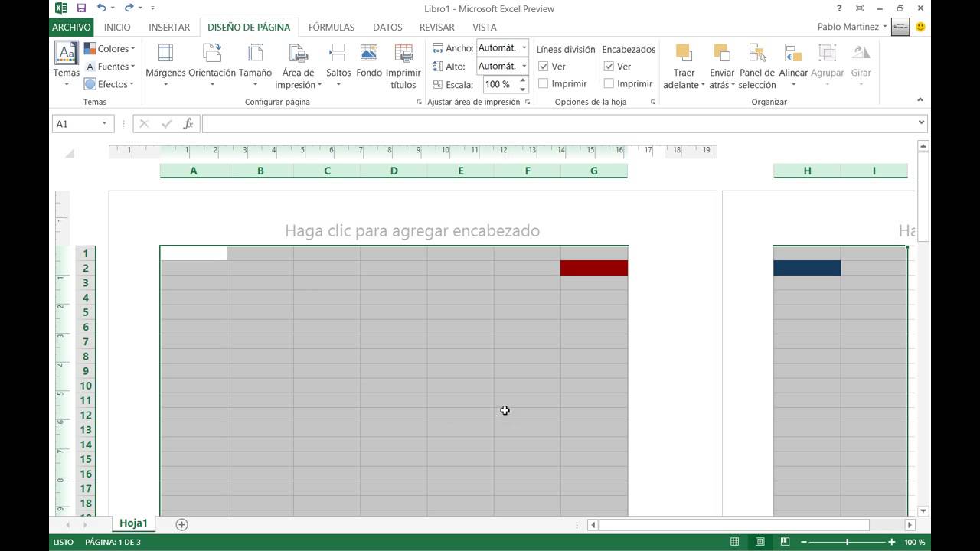Screen dimensions: 980x551
Task: Click the Agrupar group icon
Action: click(827, 53)
